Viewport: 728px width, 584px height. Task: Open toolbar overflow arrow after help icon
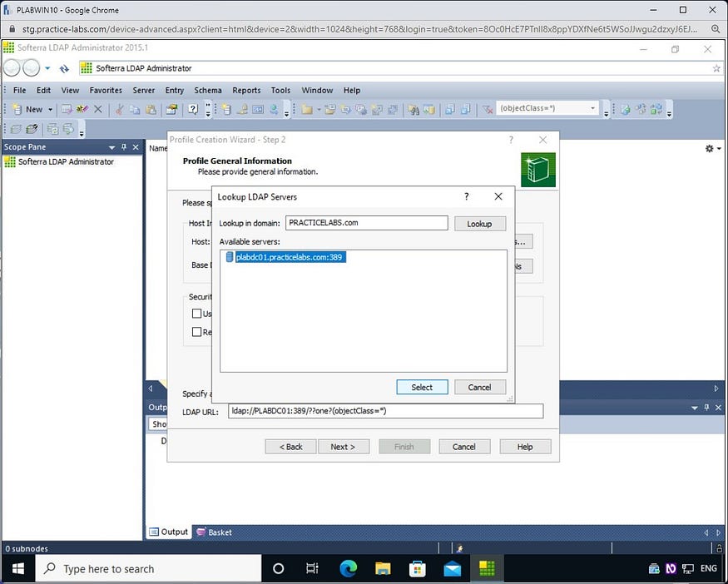(208, 111)
